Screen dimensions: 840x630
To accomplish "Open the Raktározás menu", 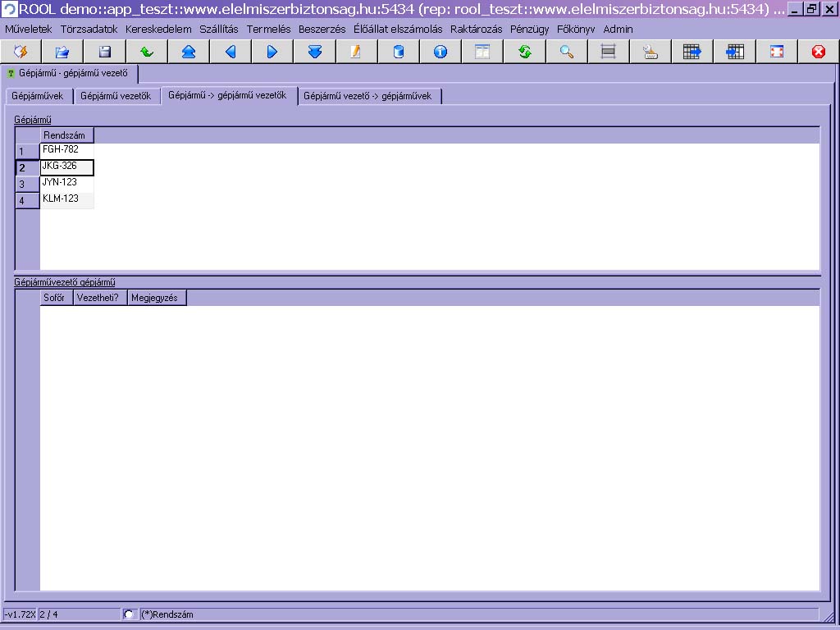I will point(476,29).
